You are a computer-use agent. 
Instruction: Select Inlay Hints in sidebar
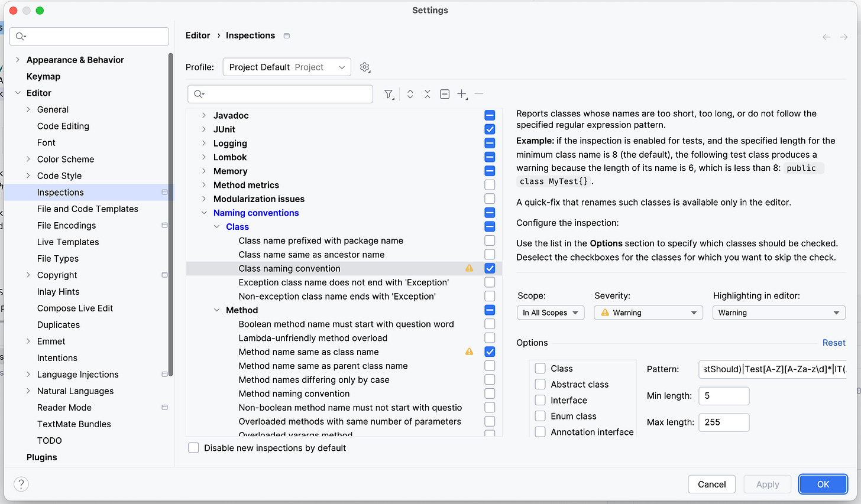coord(58,291)
